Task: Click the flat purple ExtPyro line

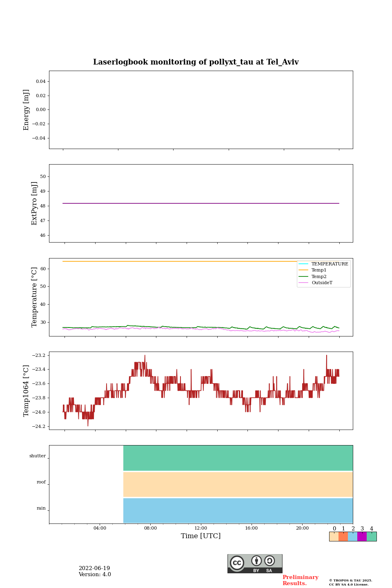Action: [201, 203]
